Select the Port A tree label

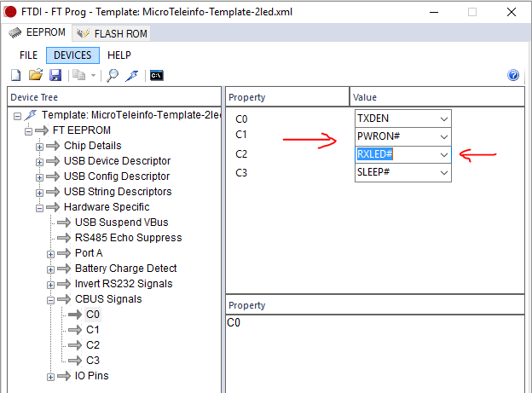click(89, 253)
